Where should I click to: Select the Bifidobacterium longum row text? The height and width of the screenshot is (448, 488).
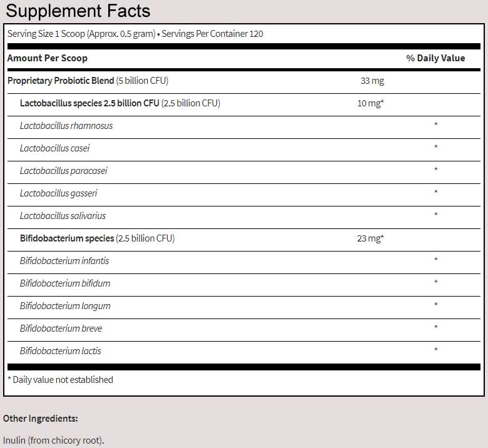[x=65, y=306]
